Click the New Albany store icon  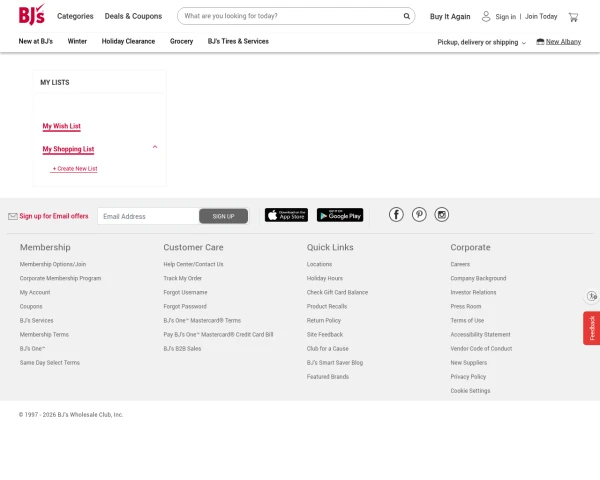pyautogui.click(x=540, y=42)
